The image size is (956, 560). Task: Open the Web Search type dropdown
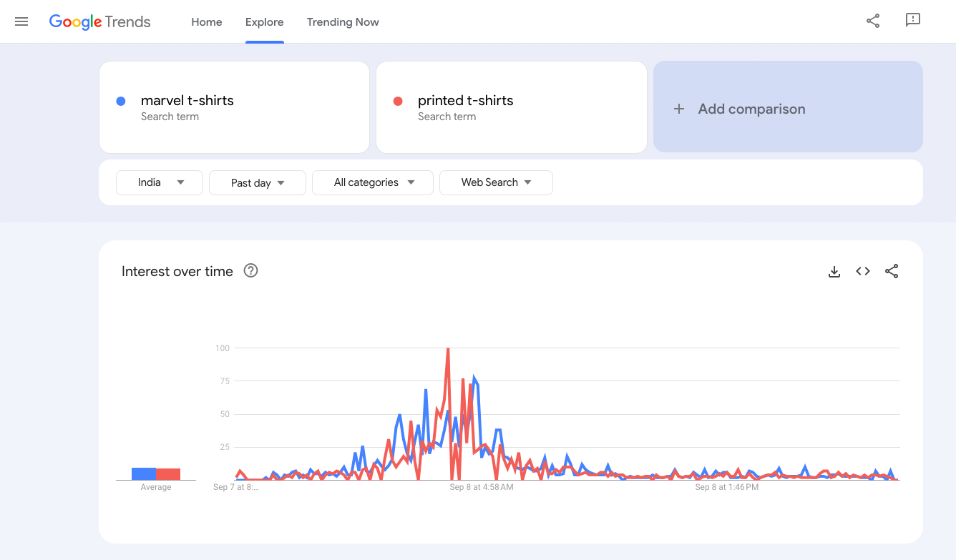pos(496,182)
